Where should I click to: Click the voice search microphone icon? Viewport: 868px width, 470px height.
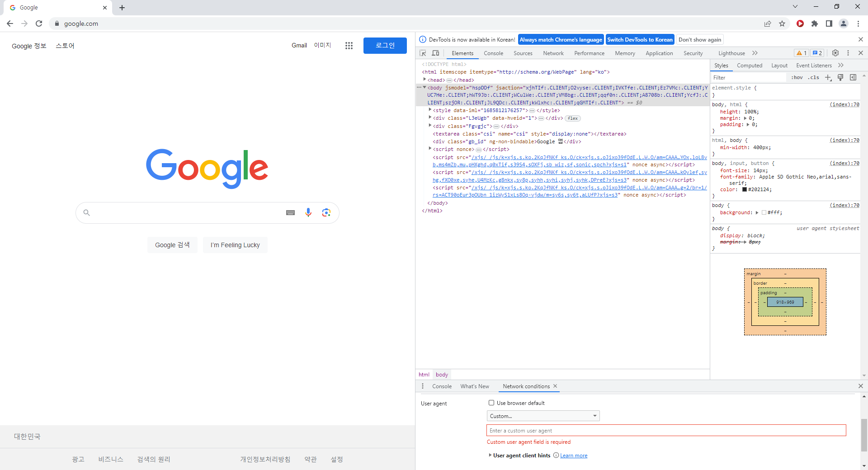pos(308,212)
